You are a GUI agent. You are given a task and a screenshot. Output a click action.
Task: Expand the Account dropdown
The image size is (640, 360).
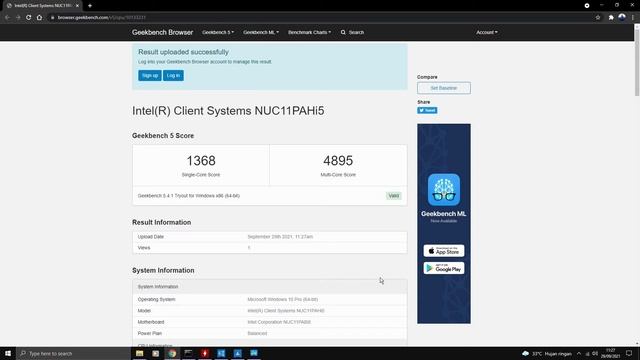tap(487, 32)
